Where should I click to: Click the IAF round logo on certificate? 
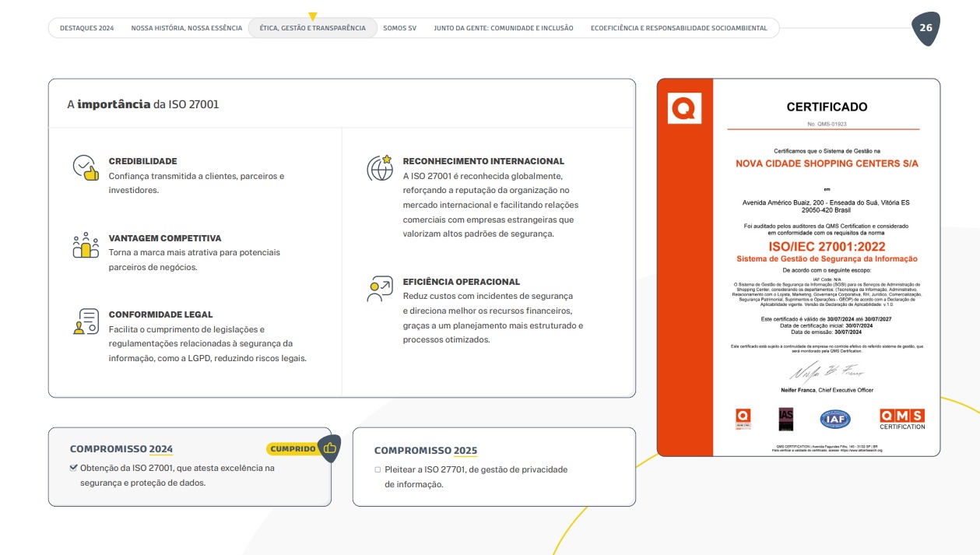(835, 419)
